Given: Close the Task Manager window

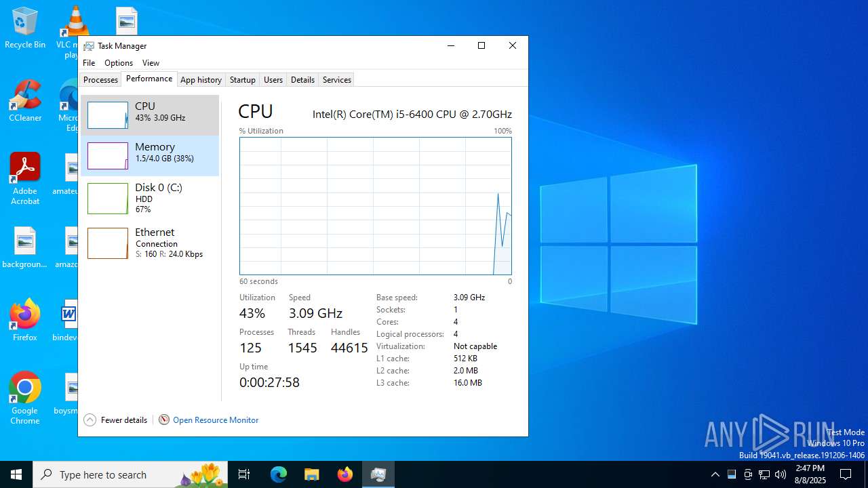Looking at the screenshot, I should coord(513,45).
